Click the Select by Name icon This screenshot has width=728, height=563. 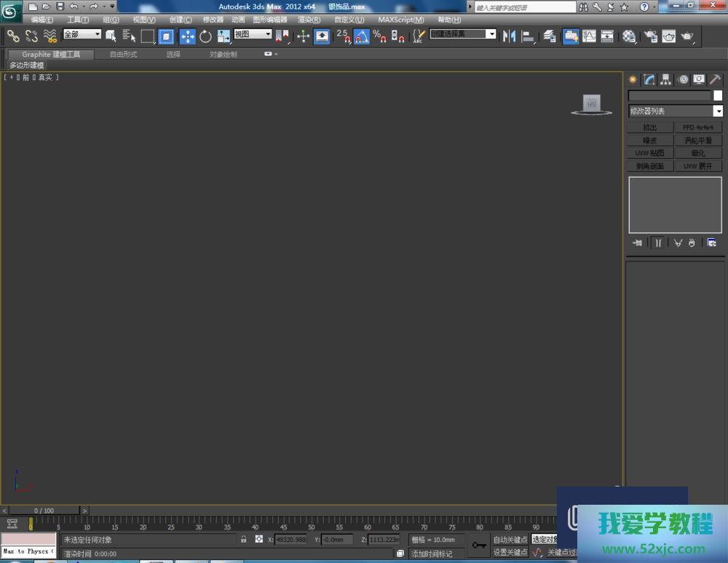click(130, 36)
